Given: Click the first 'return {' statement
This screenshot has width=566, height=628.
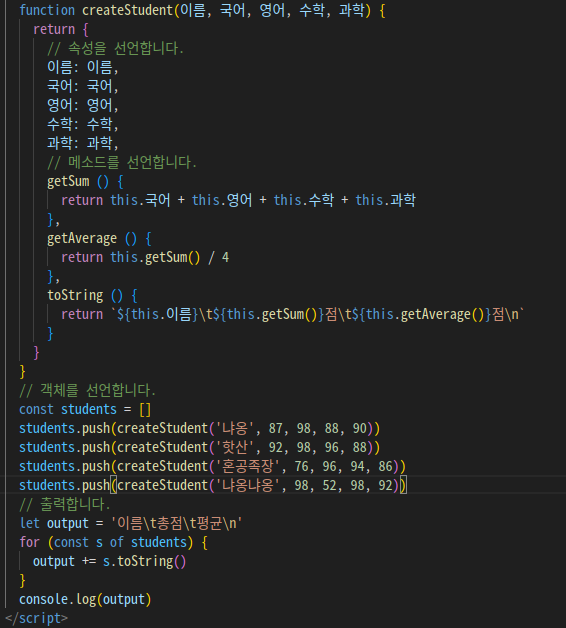Looking at the screenshot, I should (x=61, y=29).
